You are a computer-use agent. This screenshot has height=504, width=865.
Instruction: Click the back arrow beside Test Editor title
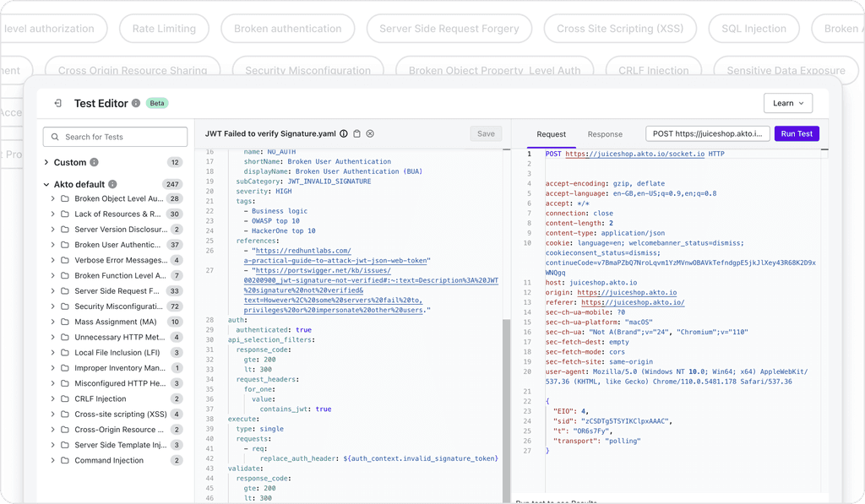(57, 103)
